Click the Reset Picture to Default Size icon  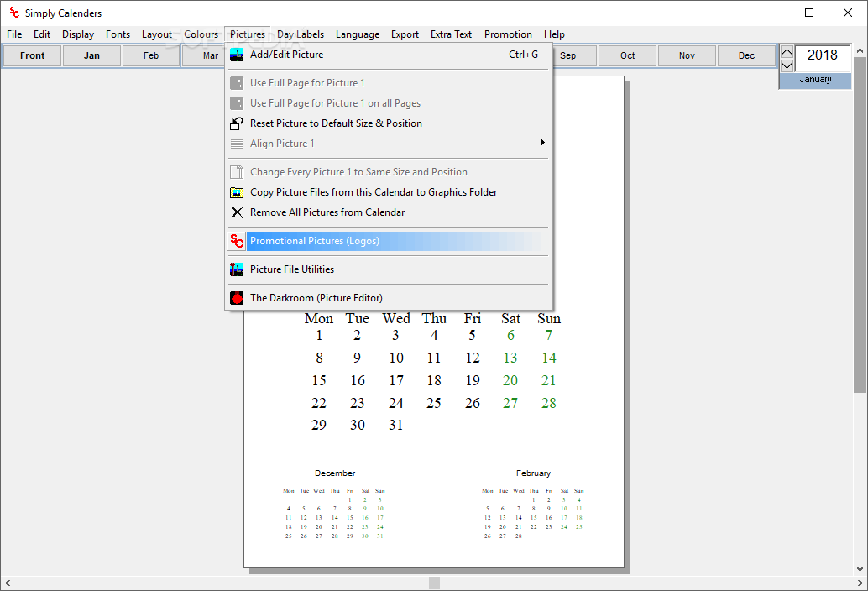(237, 123)
